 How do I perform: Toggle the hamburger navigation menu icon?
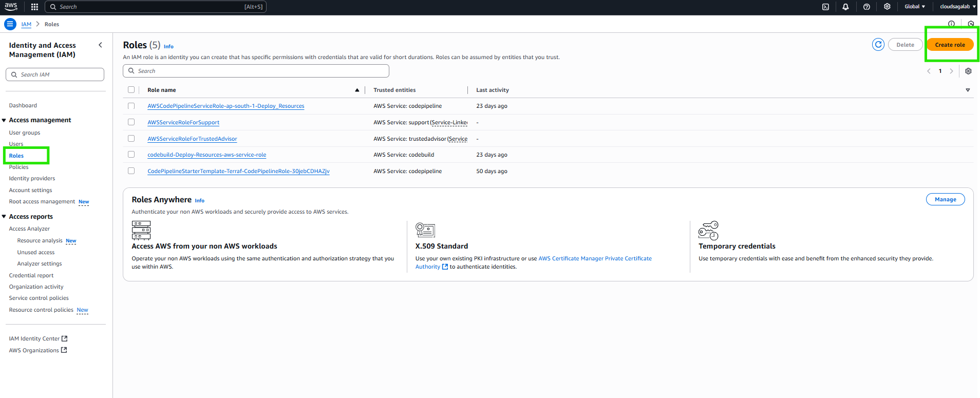[x=10, y=24]
